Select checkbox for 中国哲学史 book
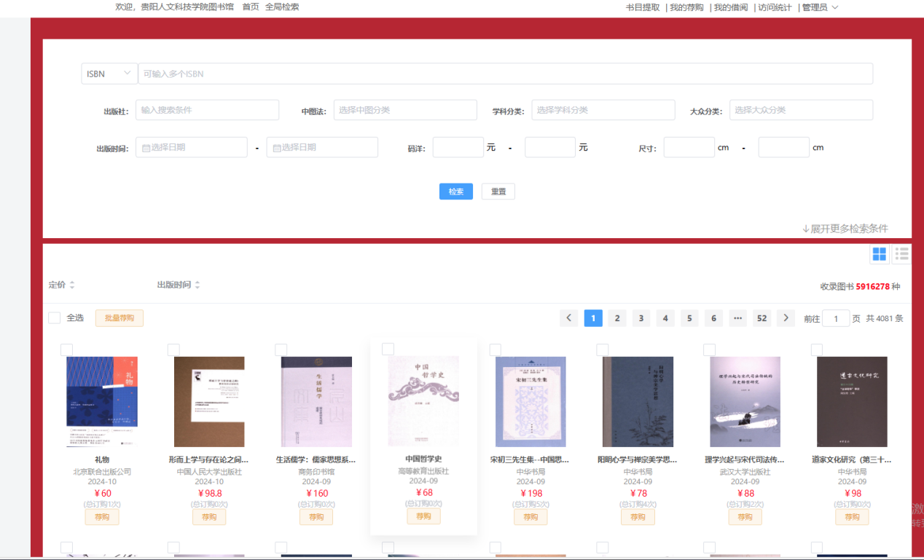924x560 pixels. [x=388, y=349]
